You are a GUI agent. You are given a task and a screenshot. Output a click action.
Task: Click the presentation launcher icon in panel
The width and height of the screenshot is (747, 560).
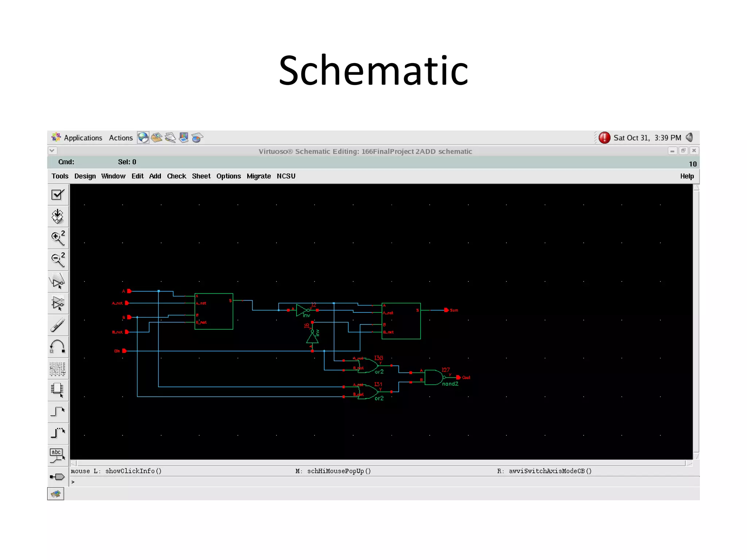(x=184, y=137)
